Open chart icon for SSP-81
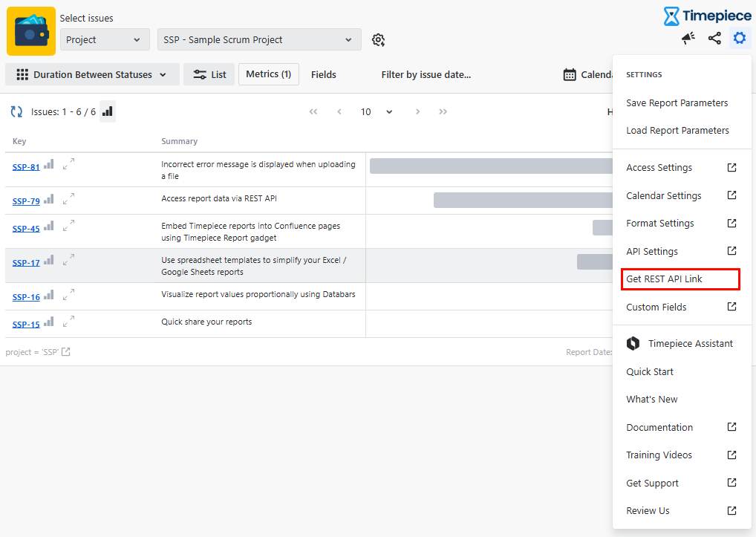756x537 pixels. [49, 165]
